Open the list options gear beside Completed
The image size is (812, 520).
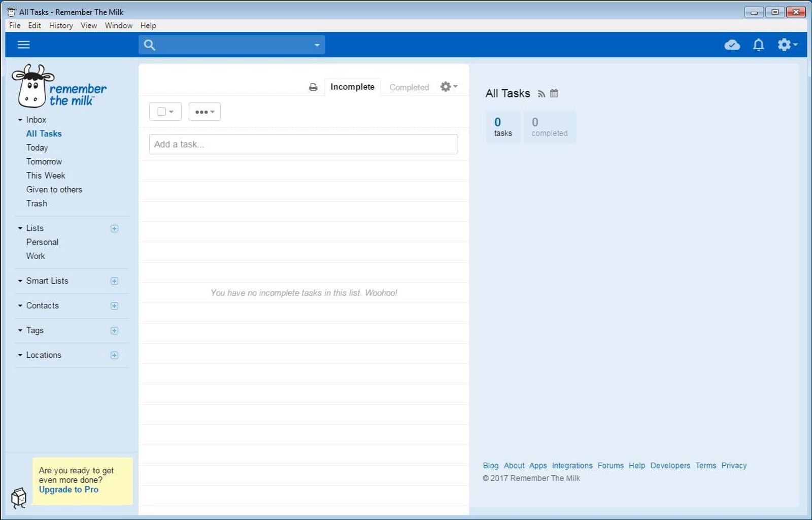coord(449,87)
